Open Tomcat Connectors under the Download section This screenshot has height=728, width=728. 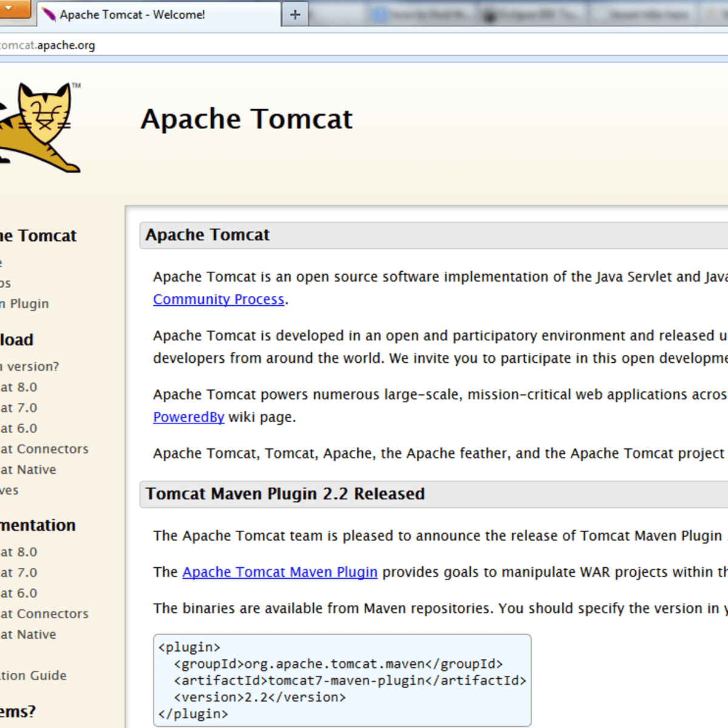pyautogui.click(x=44, y=449)
